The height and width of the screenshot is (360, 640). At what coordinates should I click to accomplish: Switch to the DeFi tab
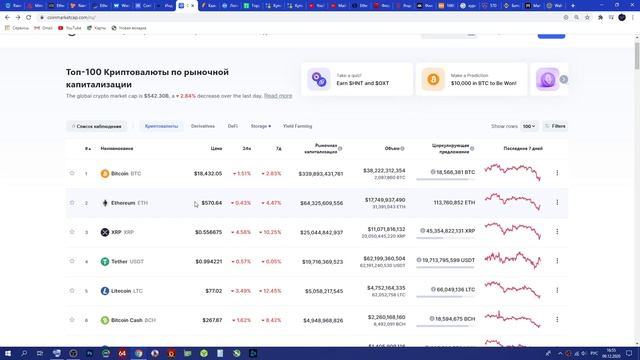233,127
